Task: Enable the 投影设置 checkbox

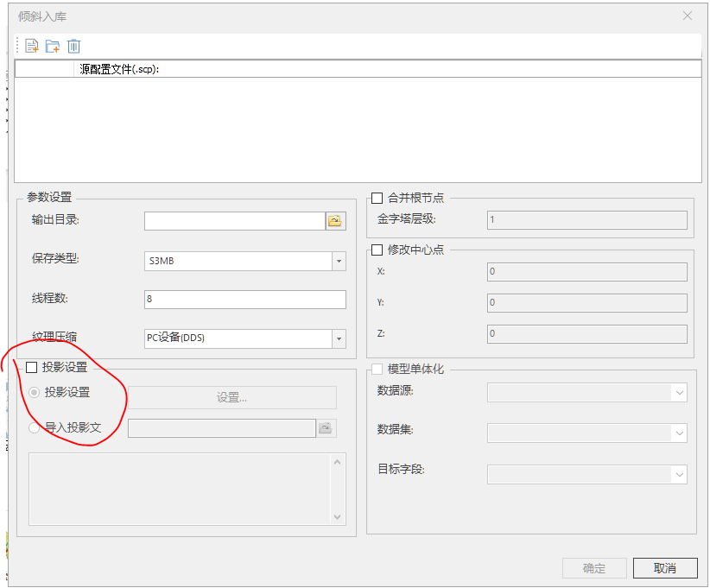Action: tap(32, 367)
